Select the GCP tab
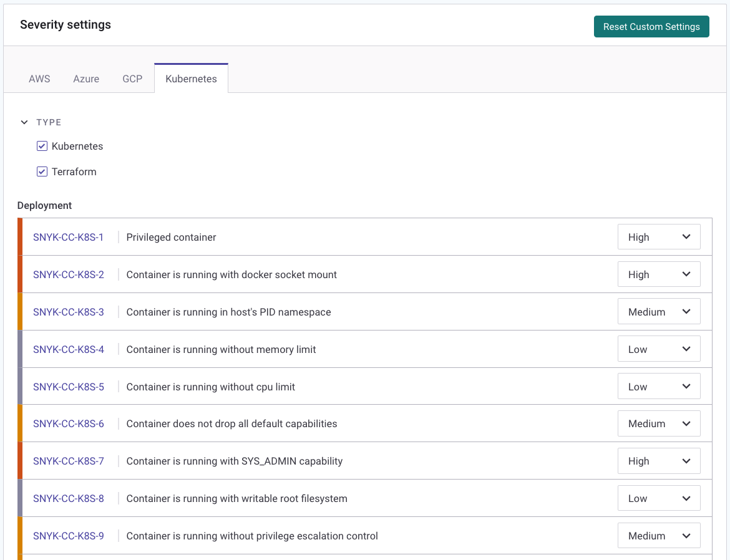The height and width of the screenshot is (560, 730). point(132,79)
